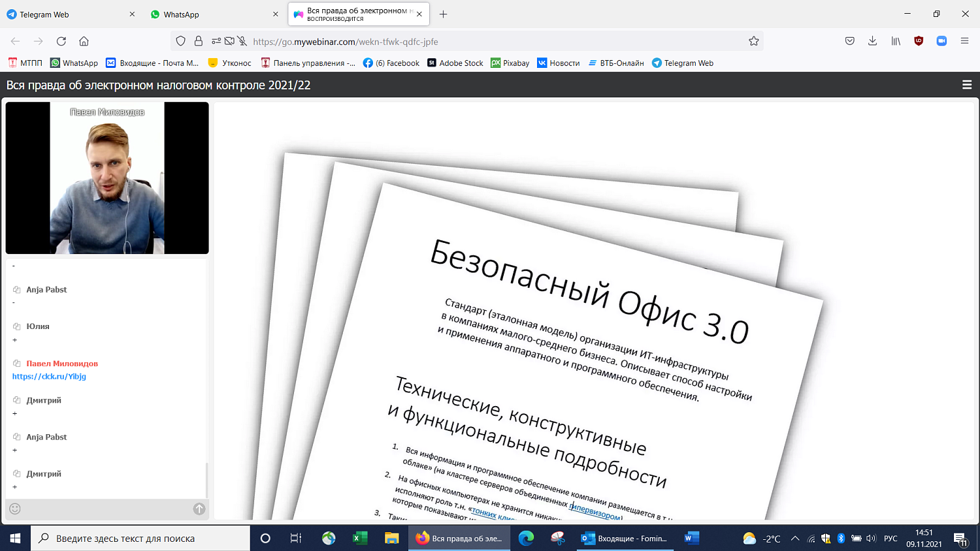Show hidden system tray icons

coord(794,539)
